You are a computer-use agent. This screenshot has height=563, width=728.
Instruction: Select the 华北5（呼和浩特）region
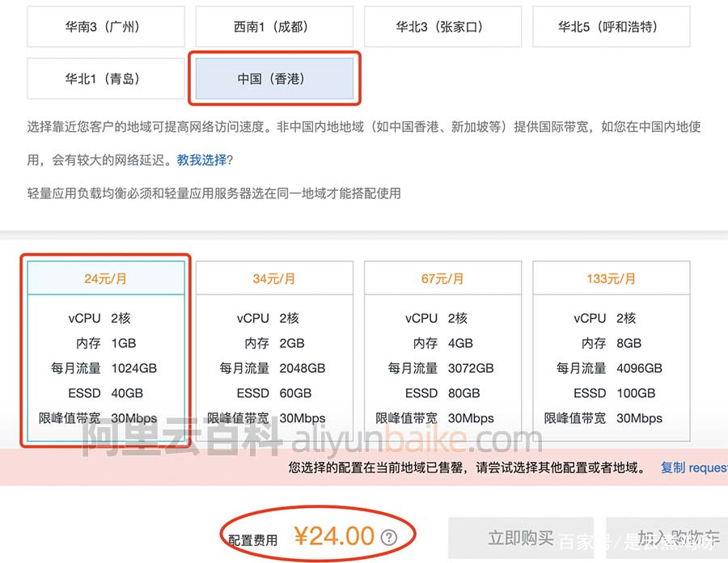(611, 27)
